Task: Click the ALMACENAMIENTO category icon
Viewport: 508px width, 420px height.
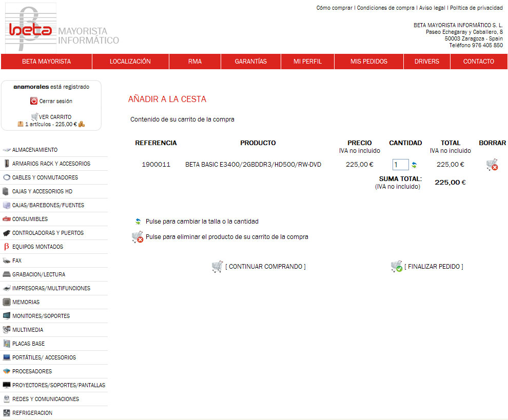Action: click(7, 150)
